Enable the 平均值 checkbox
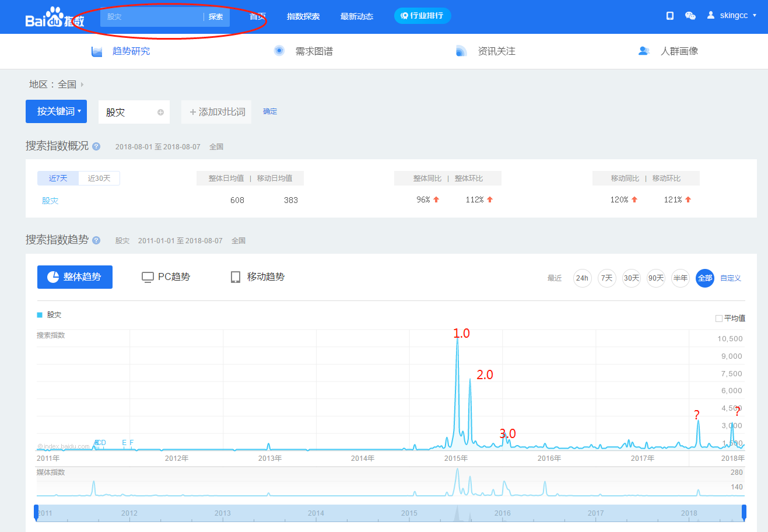Viewport: 768px width, 532px height. (719, 318)
